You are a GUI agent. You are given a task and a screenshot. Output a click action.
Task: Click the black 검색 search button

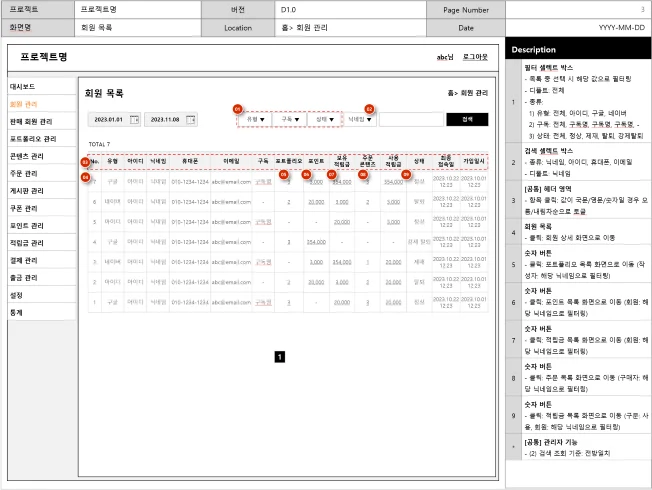[467, 119]
